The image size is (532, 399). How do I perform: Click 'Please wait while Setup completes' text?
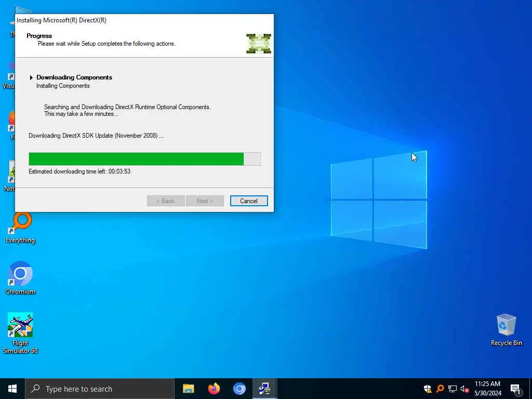107,44
